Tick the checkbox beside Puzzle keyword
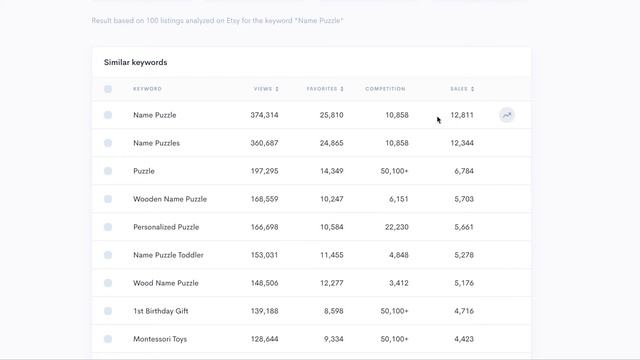 [108, 171]
